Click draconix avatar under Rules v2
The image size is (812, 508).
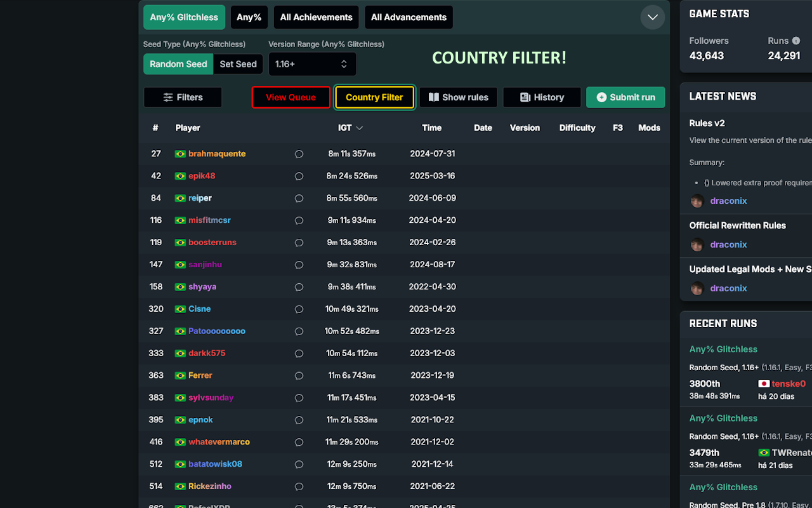pos(697,201)
